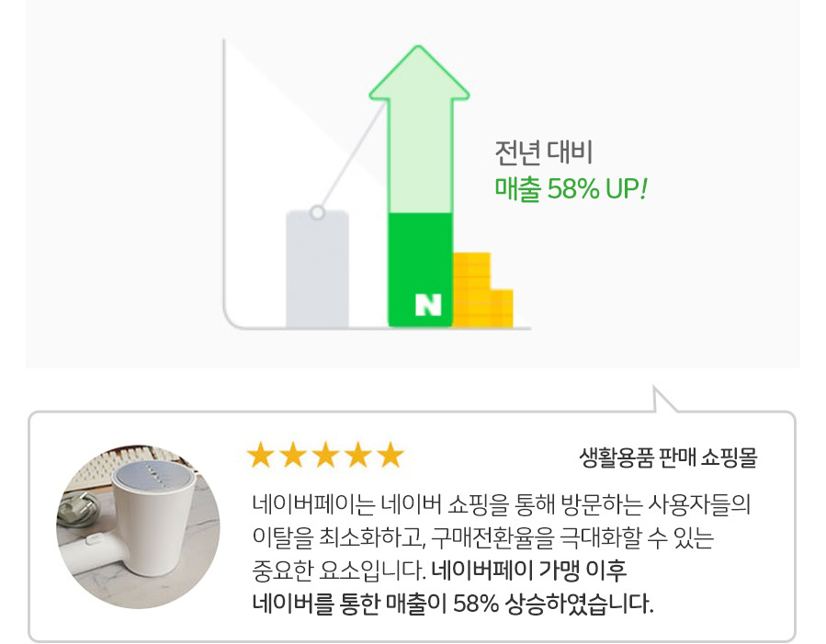
Task: Click the middle third review star
Action: click(x=326, y=454)
